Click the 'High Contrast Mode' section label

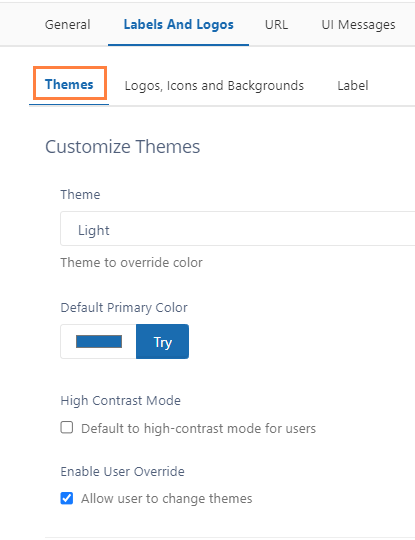[121, 401]
